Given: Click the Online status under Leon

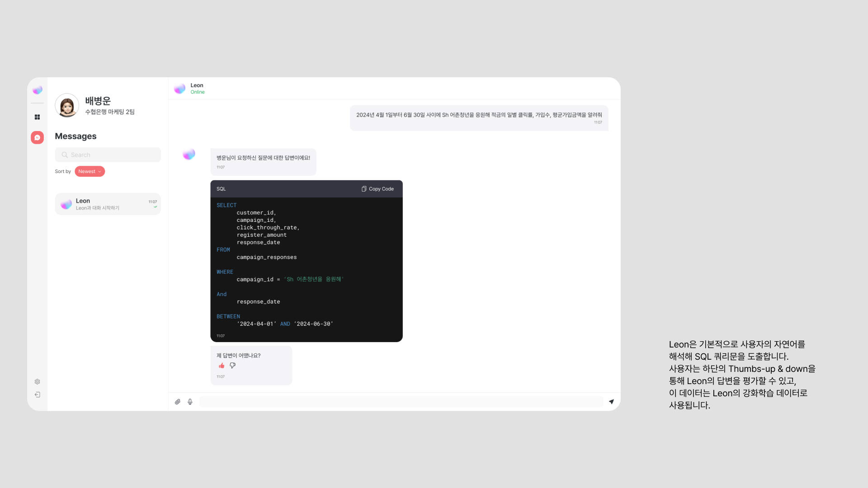Looking at the screenshot, I should (198, 92).
